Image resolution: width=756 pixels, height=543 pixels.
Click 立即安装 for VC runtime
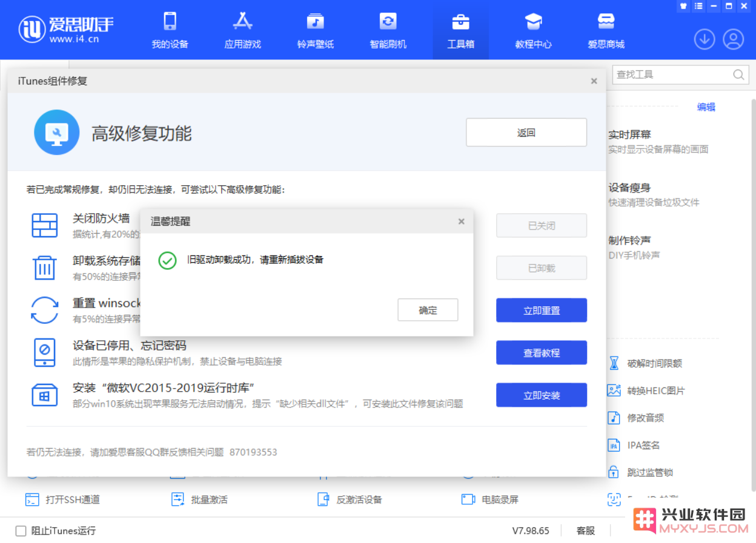(542, 395)
